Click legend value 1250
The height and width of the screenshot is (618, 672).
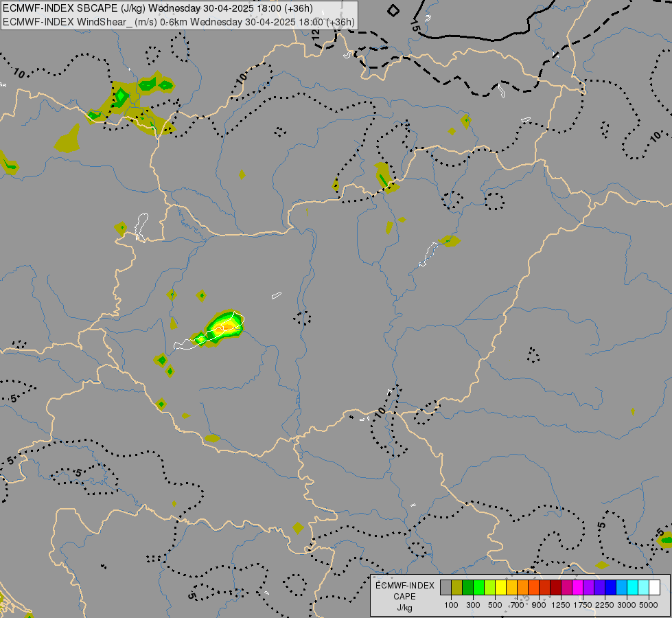(561, 605)
